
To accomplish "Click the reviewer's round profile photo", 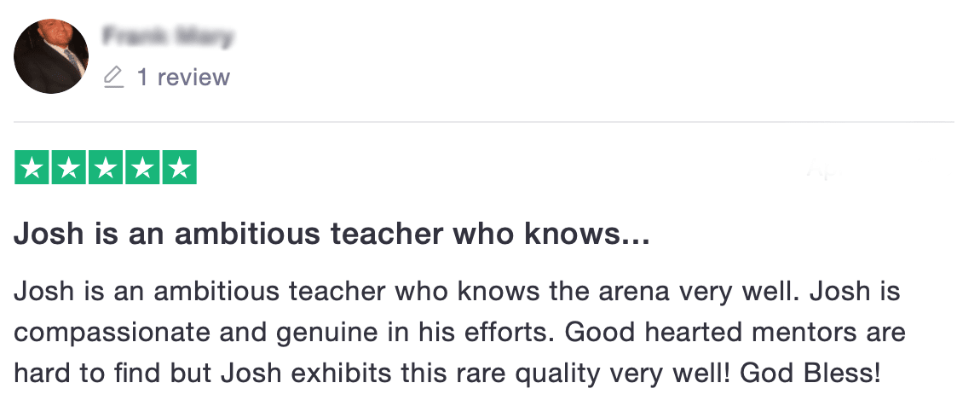I will (x=50, y=56).
